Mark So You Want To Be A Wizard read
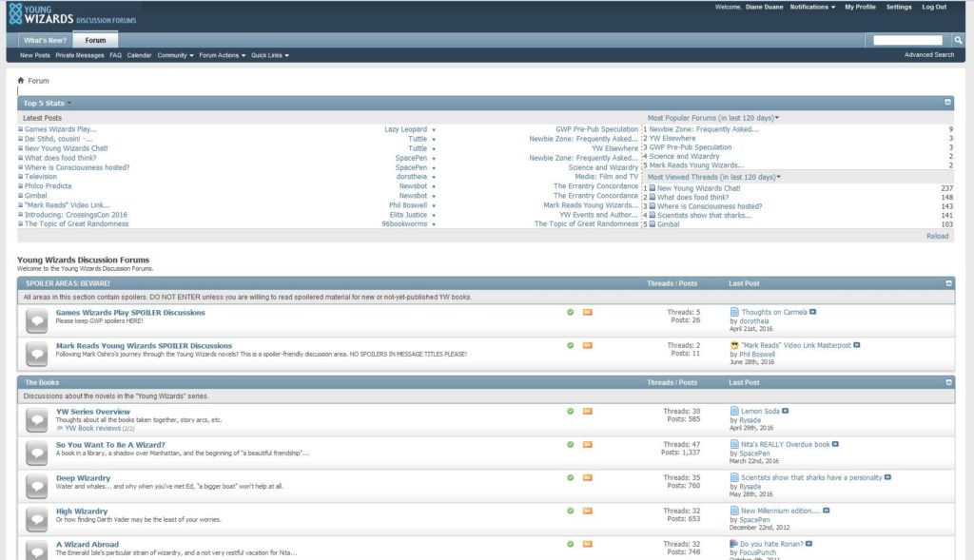Viewport: 974px width, 560px height. pyautogui.click(x=570, y=444)
